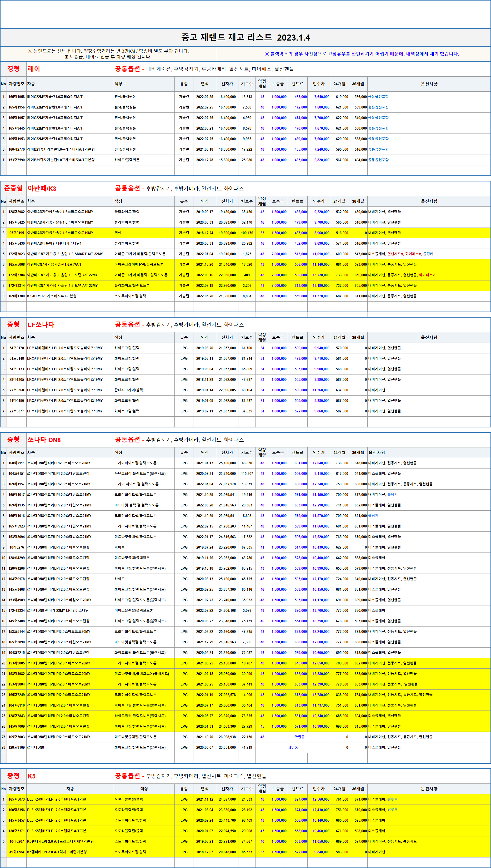Image resolution: width=491 pixels, height=868 pixels.
Task: Click vehicle number 145호5430
Action: point(17,243)
